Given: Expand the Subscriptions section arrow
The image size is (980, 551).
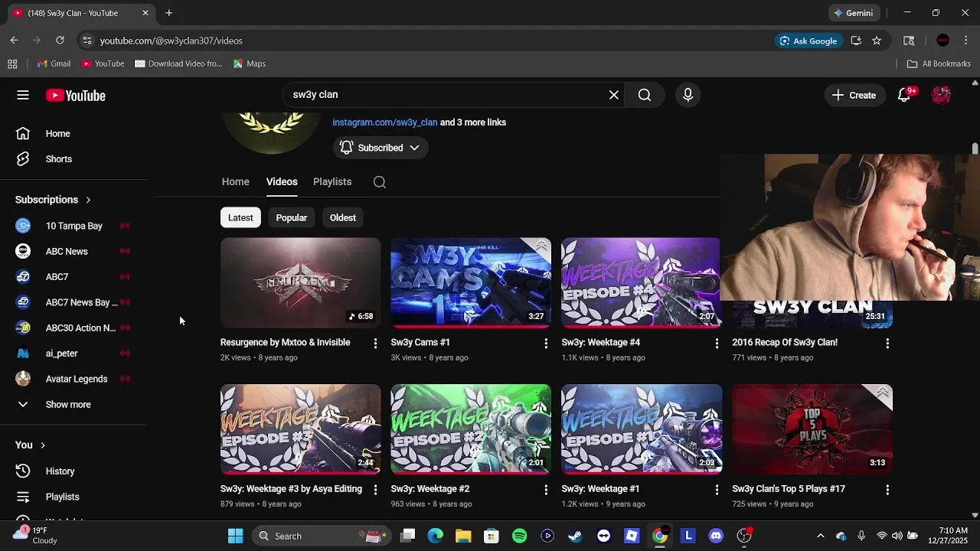Looking at the screenshot, I should (88, 200).
